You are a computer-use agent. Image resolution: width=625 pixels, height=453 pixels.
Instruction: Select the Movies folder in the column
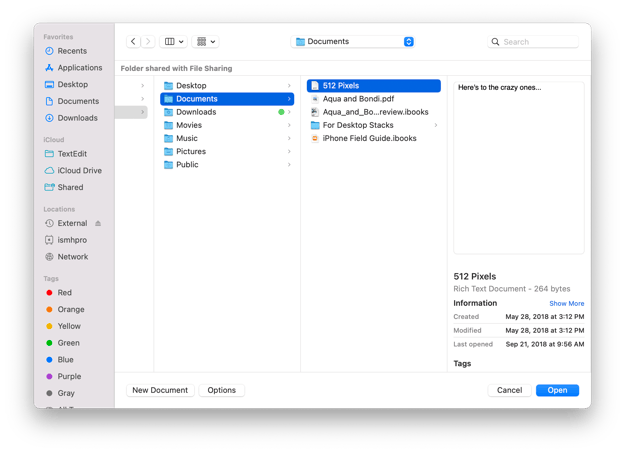[x=227, y=125]
